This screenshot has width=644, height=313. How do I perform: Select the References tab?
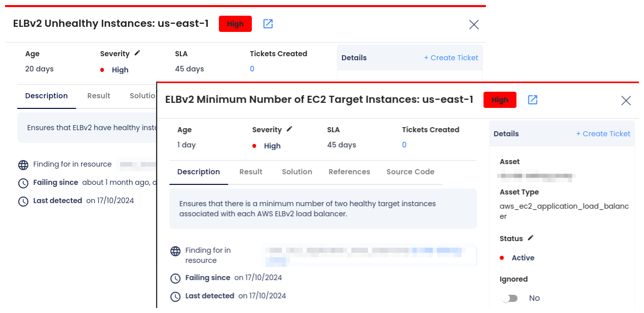click(349, 172)
